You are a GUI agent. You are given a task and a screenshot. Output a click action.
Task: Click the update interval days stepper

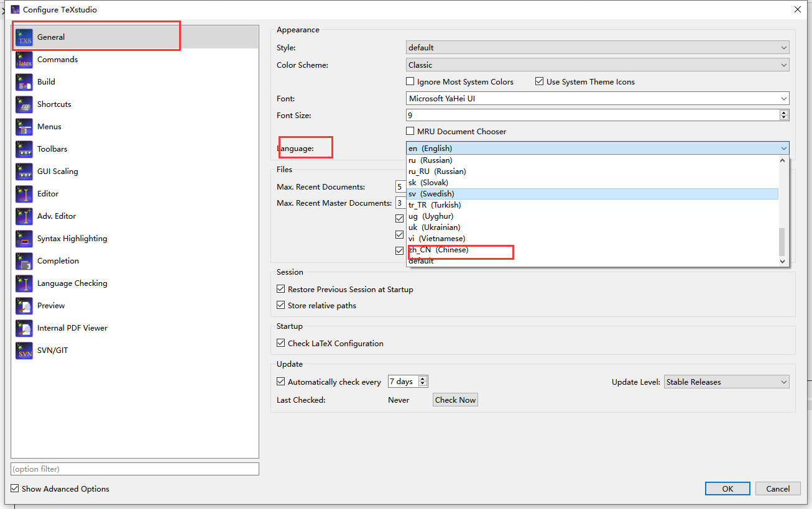pos(423,382)
